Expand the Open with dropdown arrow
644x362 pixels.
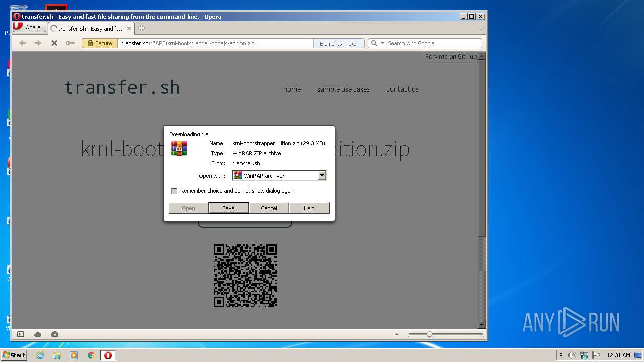(x=322, y=176)
